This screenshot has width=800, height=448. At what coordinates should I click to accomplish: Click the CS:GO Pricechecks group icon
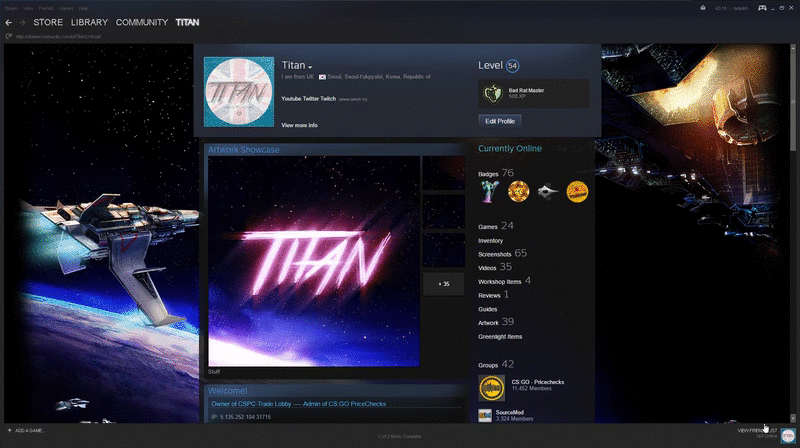(x=491, y=387)
